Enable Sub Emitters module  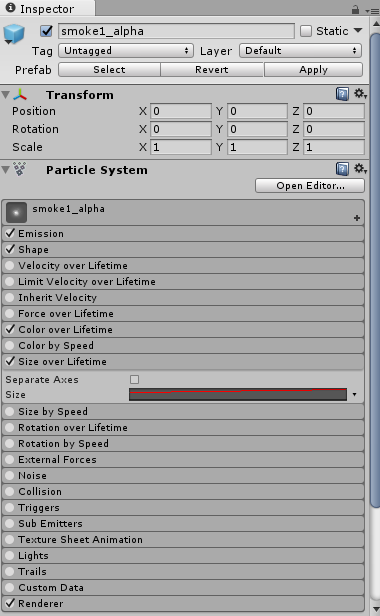(x=10, y=524)
